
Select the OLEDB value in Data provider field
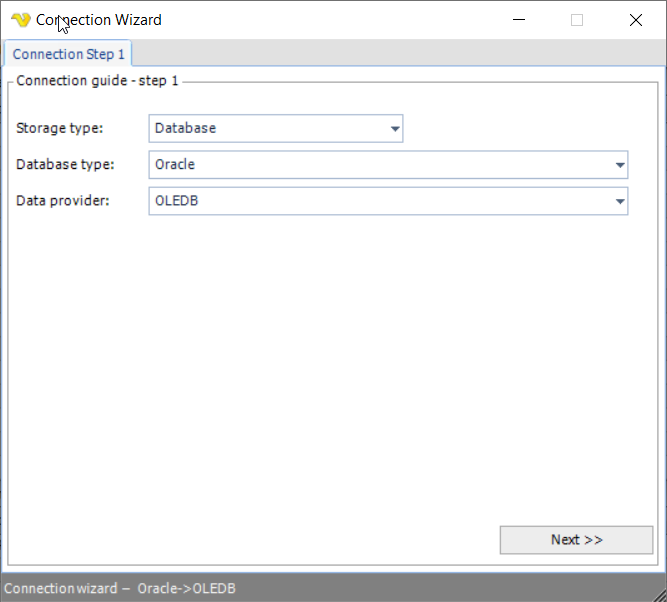click(177, 200)
